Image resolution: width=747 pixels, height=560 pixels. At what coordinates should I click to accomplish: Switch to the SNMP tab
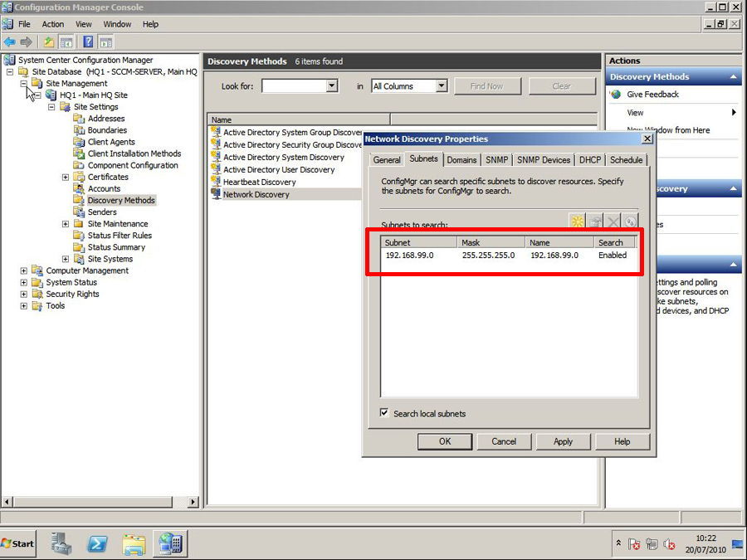click(497, 160)
